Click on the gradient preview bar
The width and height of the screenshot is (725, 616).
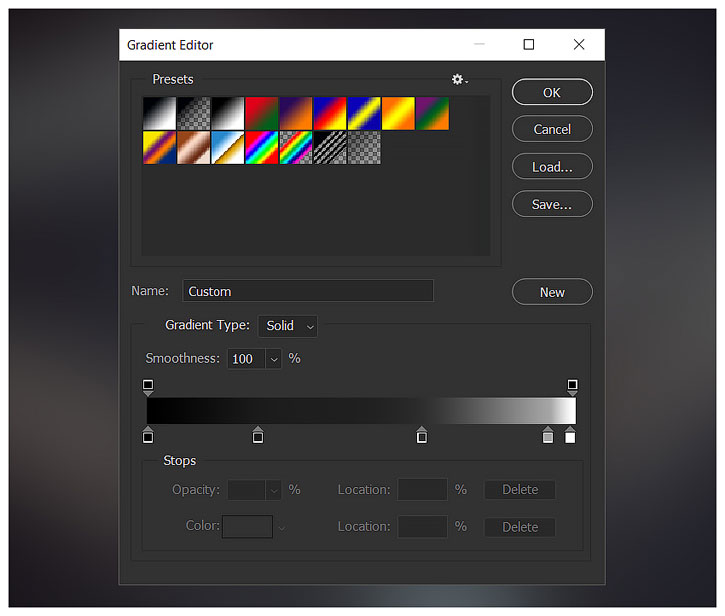361,411
